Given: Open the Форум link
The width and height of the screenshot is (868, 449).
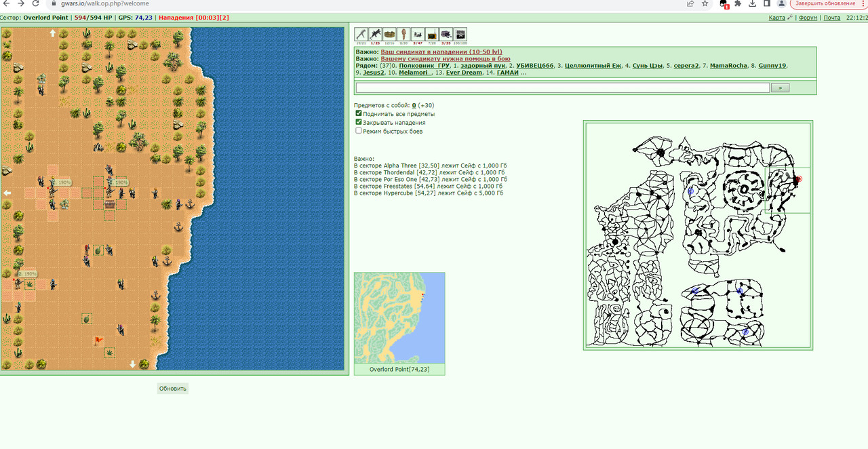Looking at the screenshot, I should click(x=808, y=18).
